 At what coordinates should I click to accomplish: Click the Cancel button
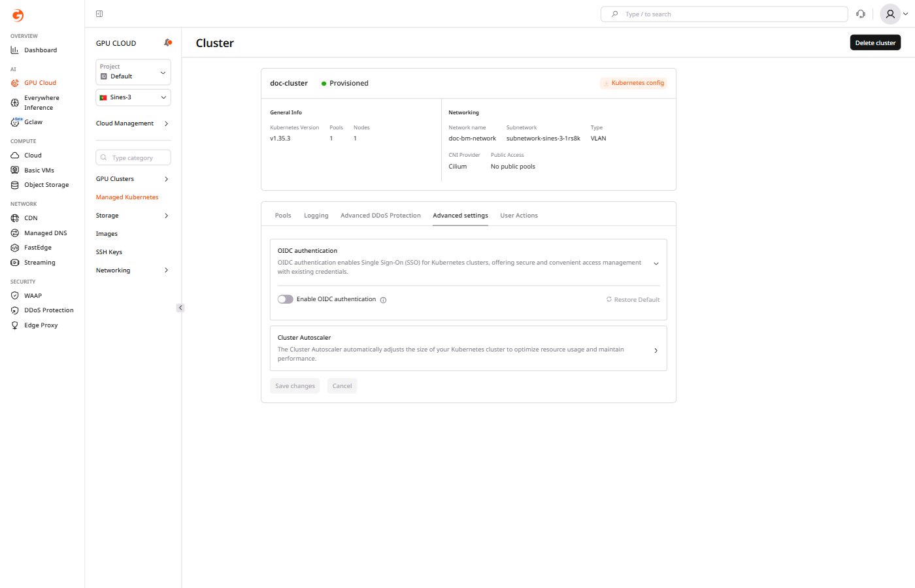click(x=342, y=386)
